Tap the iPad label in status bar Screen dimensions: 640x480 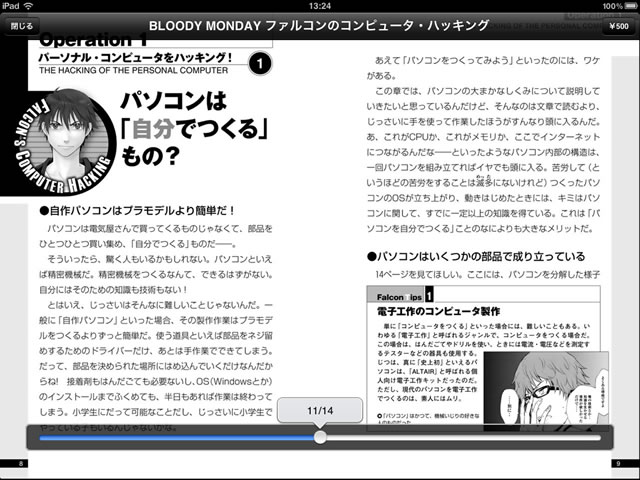coord(11,6)
